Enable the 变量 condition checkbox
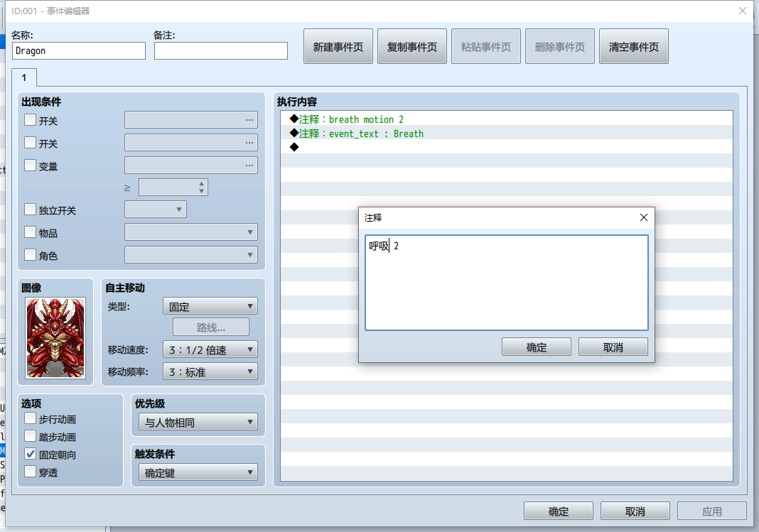Screen dimensions: 759x532 30,165
